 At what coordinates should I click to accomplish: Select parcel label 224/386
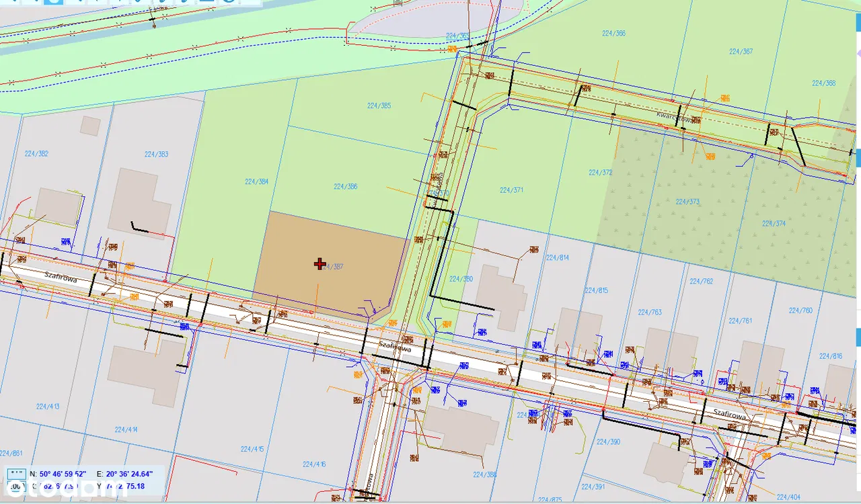click(x=345, y=187)
